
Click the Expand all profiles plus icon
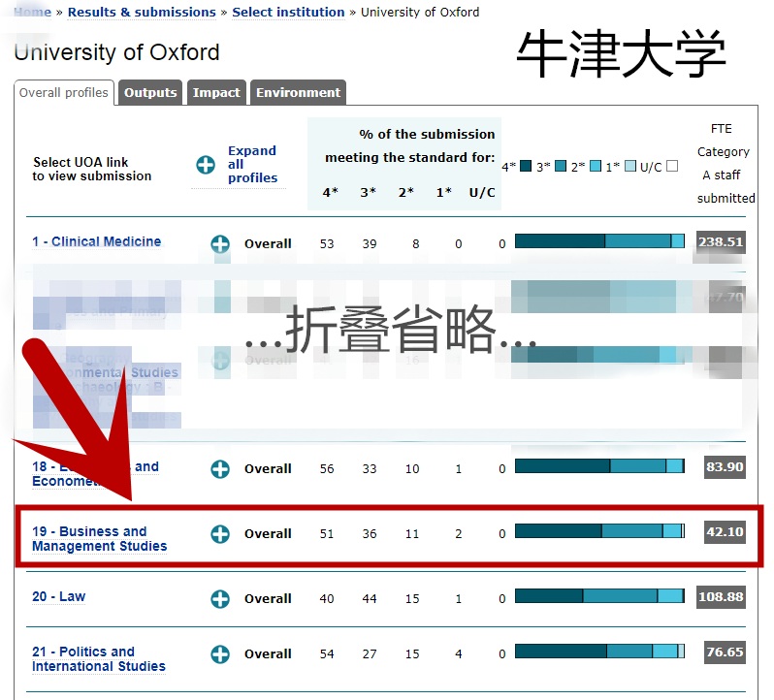pos(206,164)
